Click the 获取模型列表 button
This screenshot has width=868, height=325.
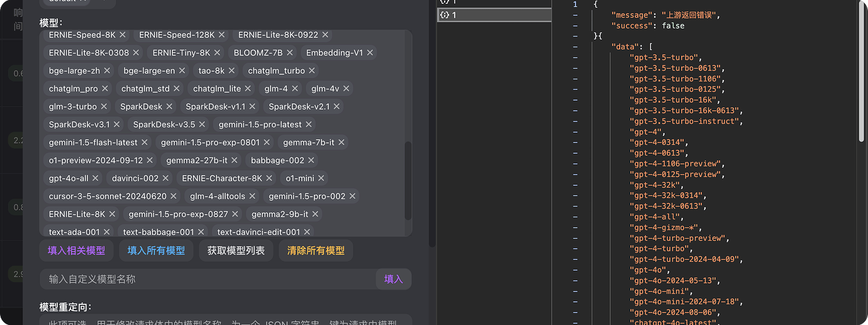click(236, 251)
